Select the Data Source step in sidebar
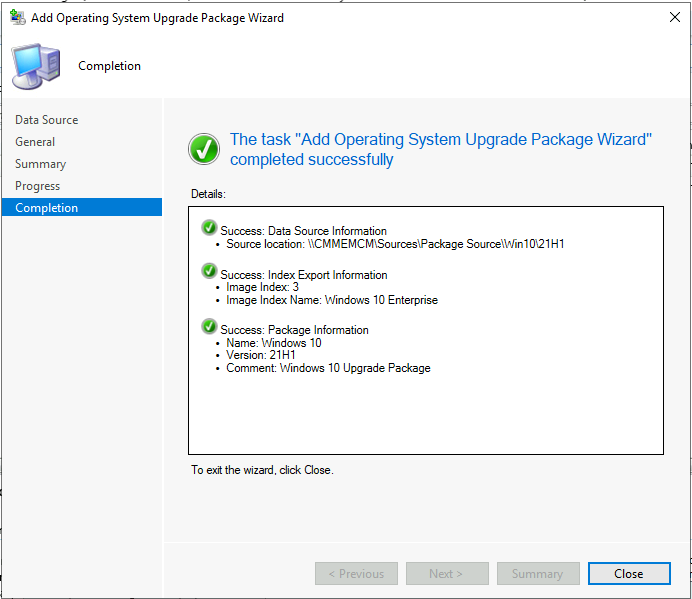692x599 pixels. point(46,120)
